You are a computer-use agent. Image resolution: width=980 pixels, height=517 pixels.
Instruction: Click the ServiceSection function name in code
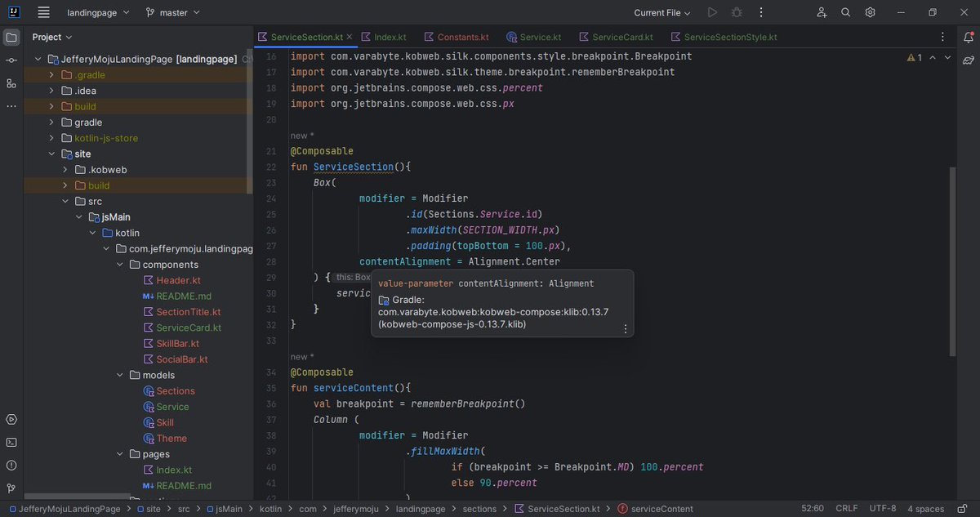[354, 167]
